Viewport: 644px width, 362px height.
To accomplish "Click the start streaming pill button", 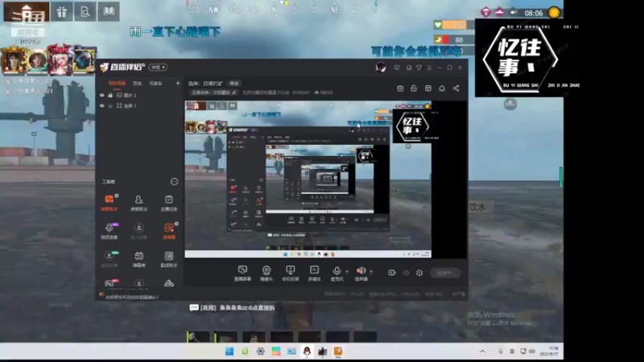I will [446, 273].
